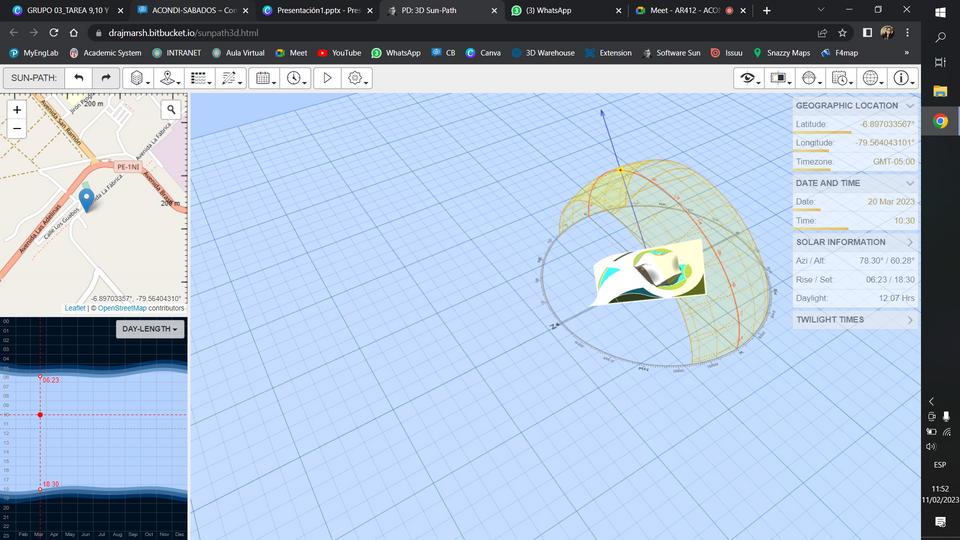
Task: Open the eye view options menu
Action: (748, 78)
